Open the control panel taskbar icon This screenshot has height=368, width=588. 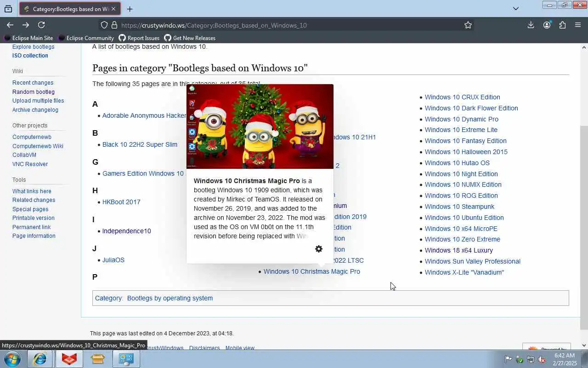click(x=126, y=359)
